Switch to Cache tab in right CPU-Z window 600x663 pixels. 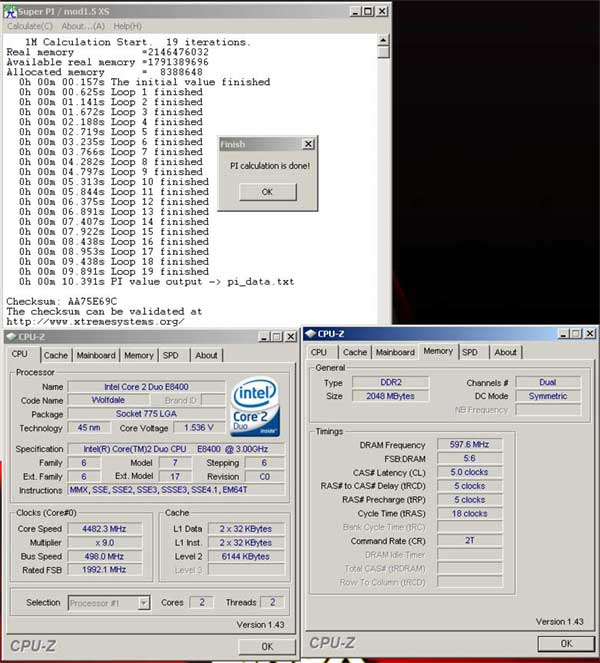point(355,352)
